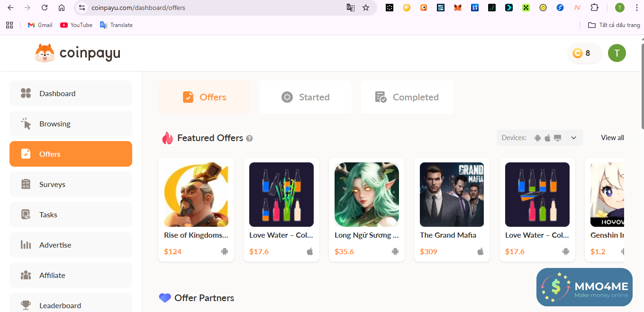Click View all featured offers
Screen dimensions: 644x312
tap(612, 138)
